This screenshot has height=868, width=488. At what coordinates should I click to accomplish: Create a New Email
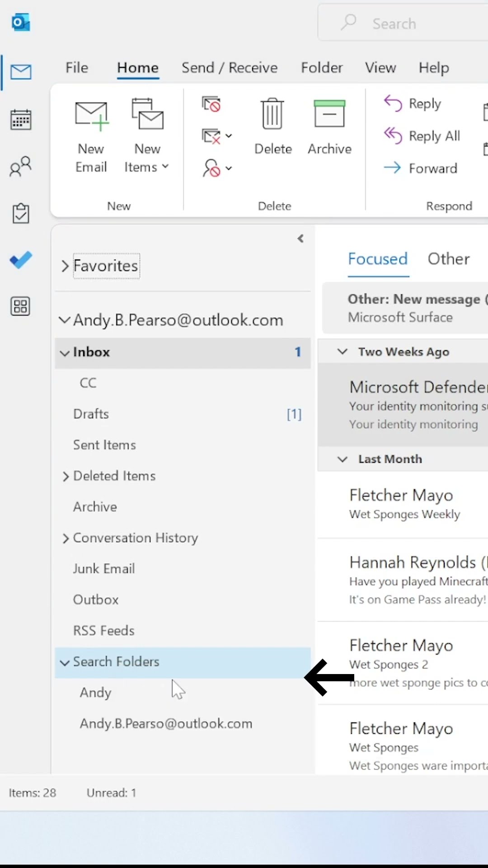click(x=91, y=137)
